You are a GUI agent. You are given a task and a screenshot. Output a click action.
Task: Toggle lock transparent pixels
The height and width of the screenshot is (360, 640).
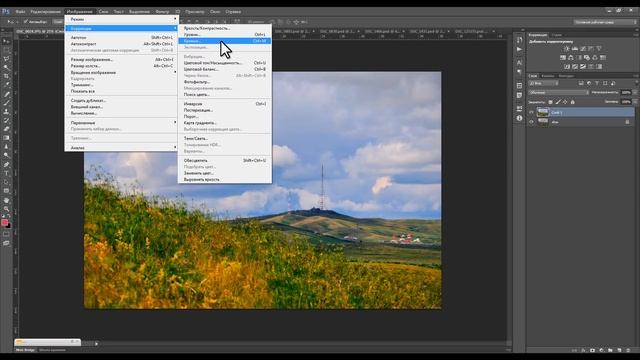[551, 102]
